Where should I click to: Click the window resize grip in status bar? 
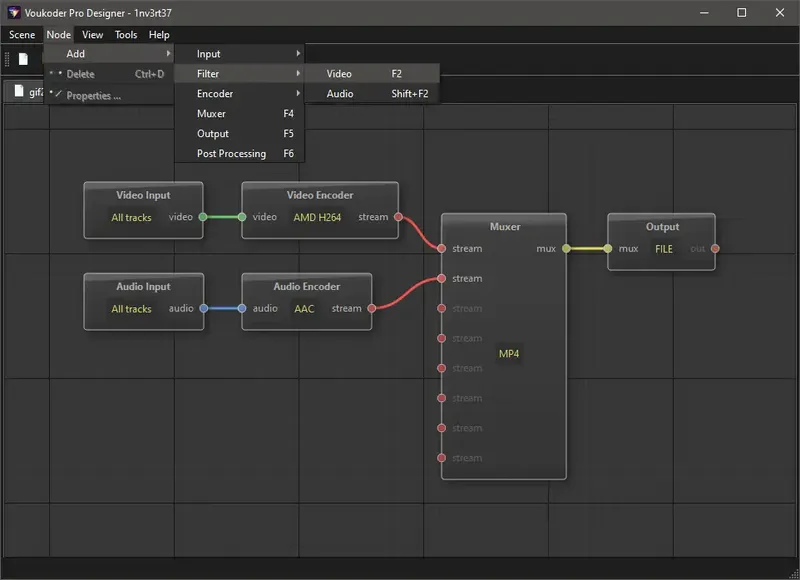pos(793,574)
